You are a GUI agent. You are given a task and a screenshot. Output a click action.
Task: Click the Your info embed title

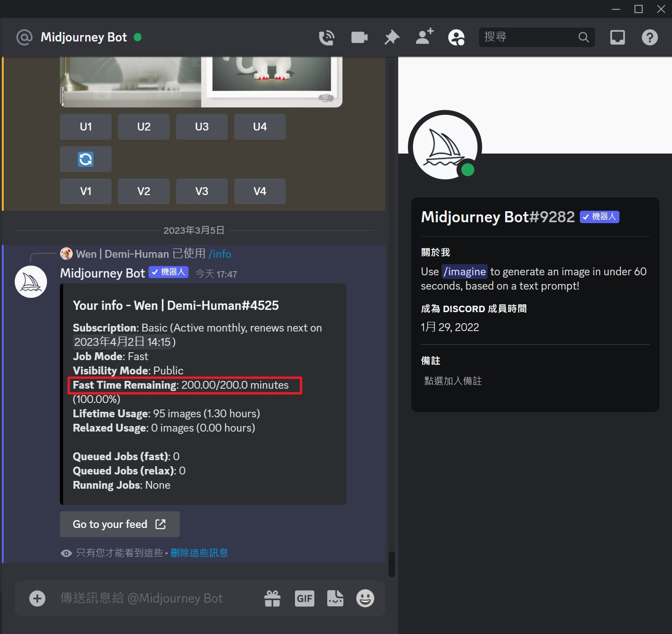(x=176, y=305)
